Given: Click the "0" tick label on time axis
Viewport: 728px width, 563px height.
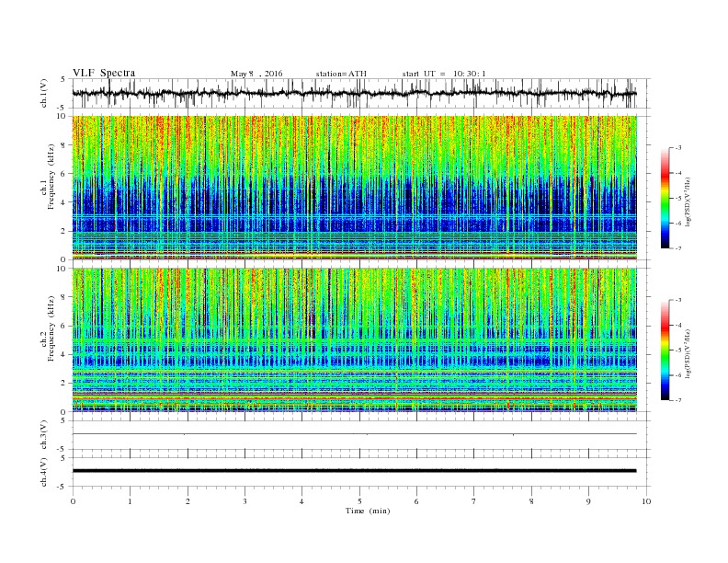Looking at the screenshot, I should click(x=73, y=501).
